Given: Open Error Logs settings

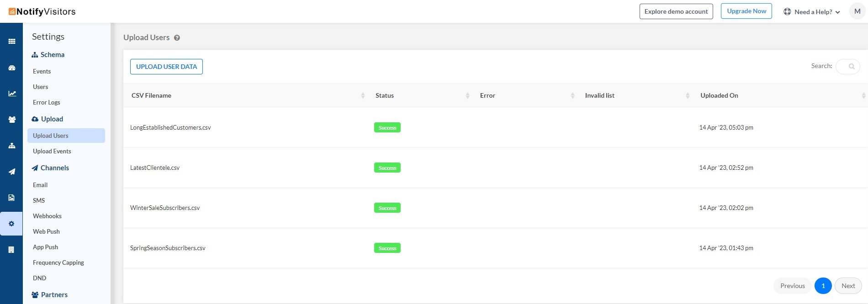Looking at the screenshot, I should [47, 102].
